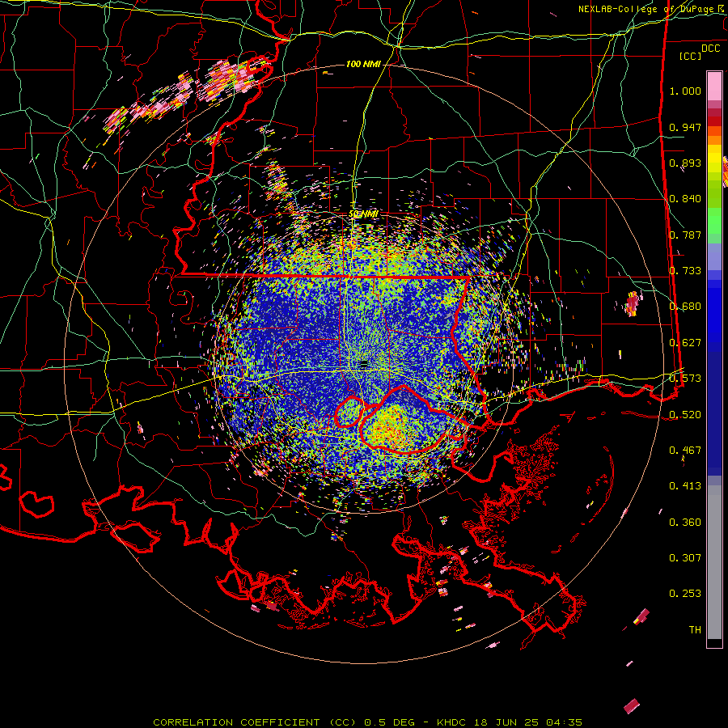Image resolution: width=728 pixels, height=728 pixels.
Task: Pick the bright green segment of color bar
Action: [x=714, y=221]
